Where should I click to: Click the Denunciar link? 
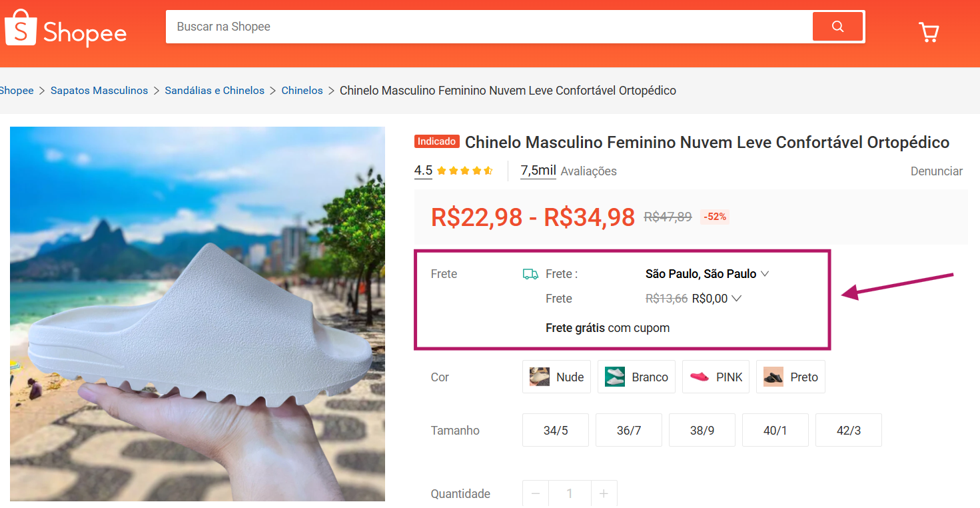[936, 171]
